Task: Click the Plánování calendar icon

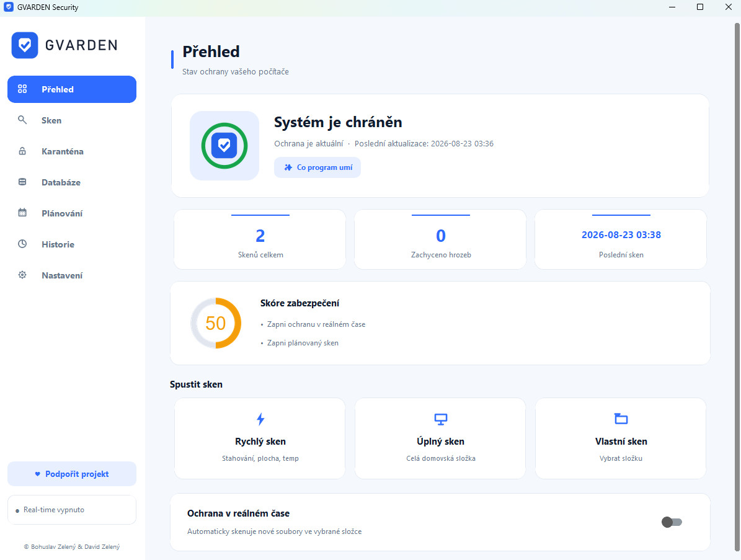Action: 22,213
